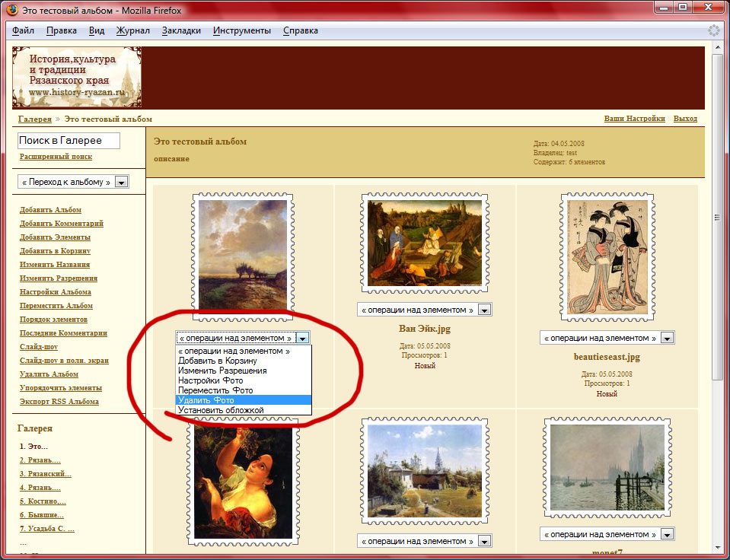Maximize the Firefox window
The height and width of the screenshot is (560, 730).
[x=683, y=7]
